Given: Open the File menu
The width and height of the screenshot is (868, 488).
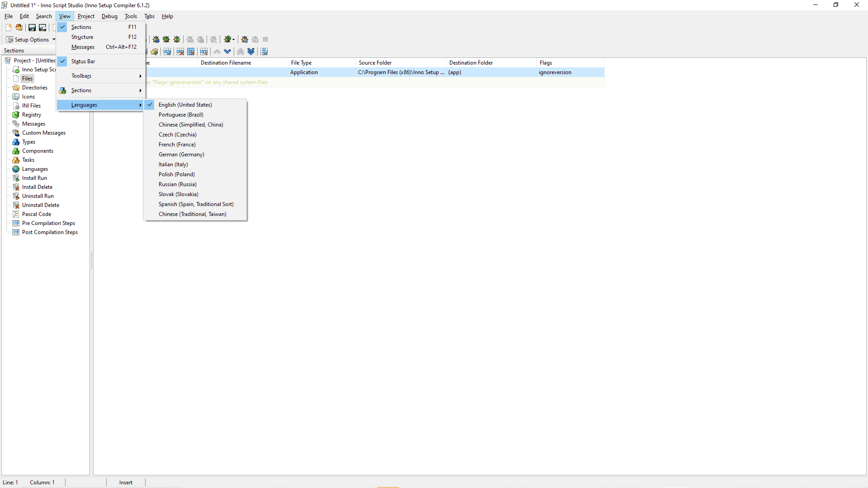Looking at the screenshot, I should pos(9,16).
